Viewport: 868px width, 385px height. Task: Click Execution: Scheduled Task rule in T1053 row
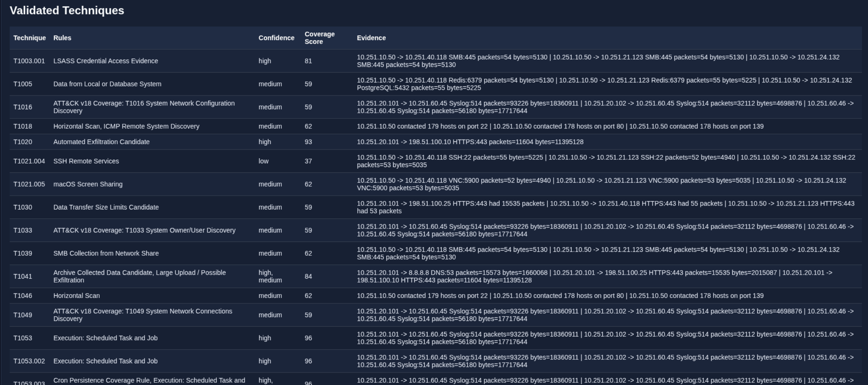(x=105, y=338)
